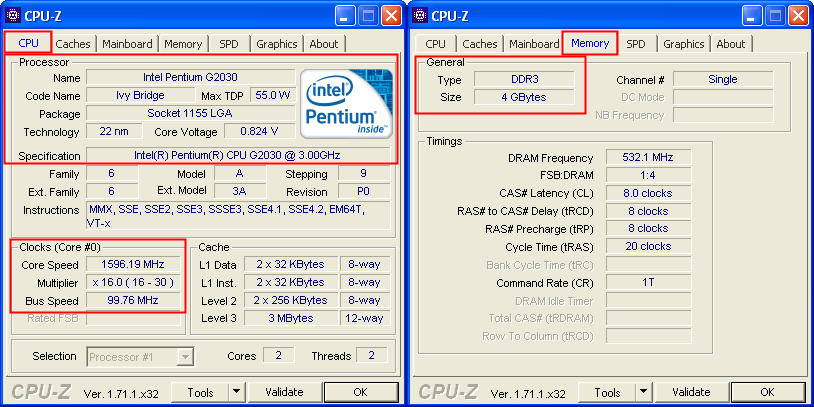Click OK button in right window
The image size is (814, 407).
(x=768, y=392)
